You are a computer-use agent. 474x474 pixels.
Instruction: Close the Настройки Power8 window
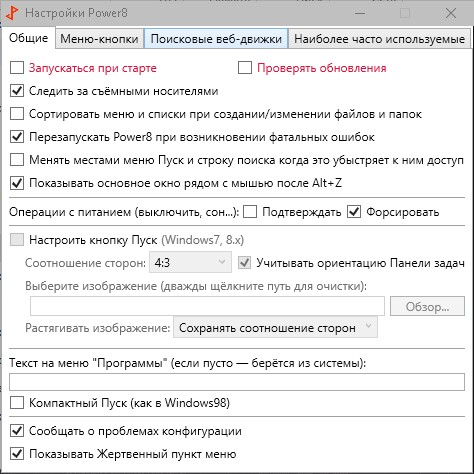[451, 13]
